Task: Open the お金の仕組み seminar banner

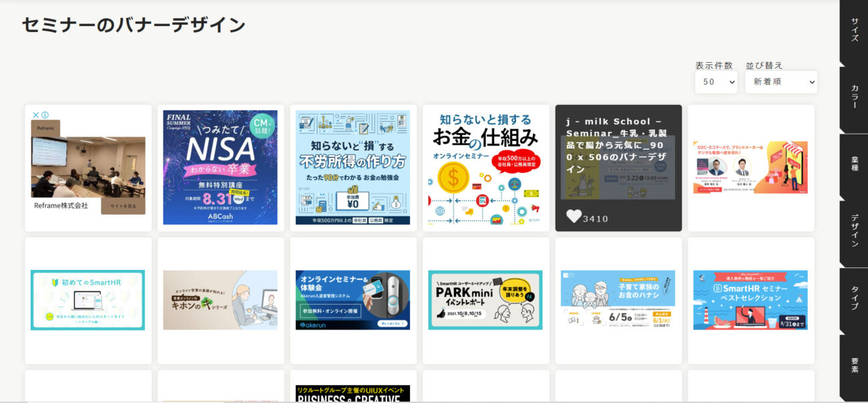Action: pyautogui.click(x=485, y=167)
